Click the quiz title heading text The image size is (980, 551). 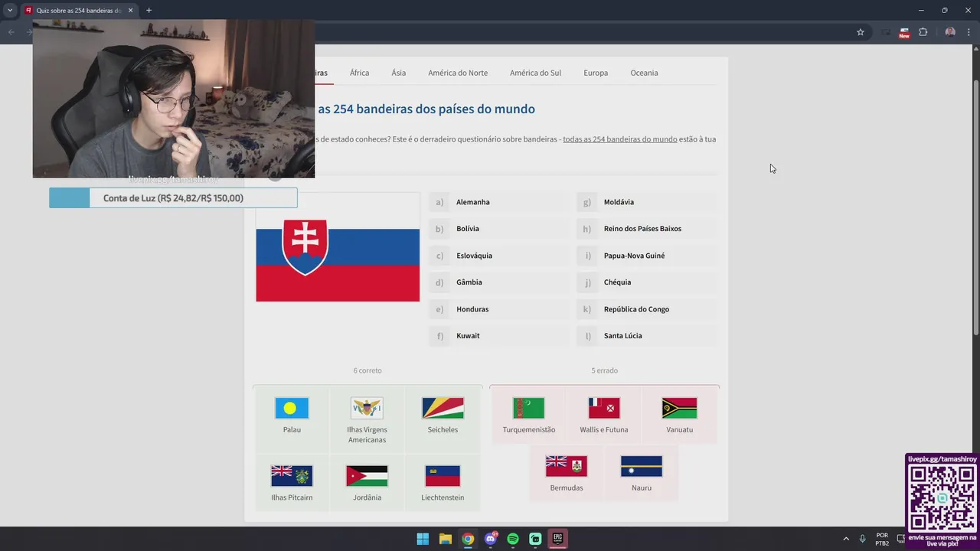point(426,109)
